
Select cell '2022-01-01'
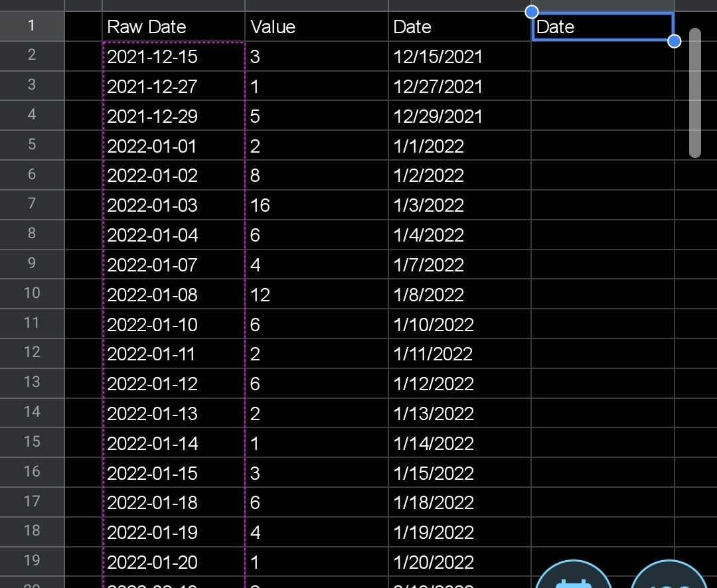pyautogui.click(x=174, y=145)
